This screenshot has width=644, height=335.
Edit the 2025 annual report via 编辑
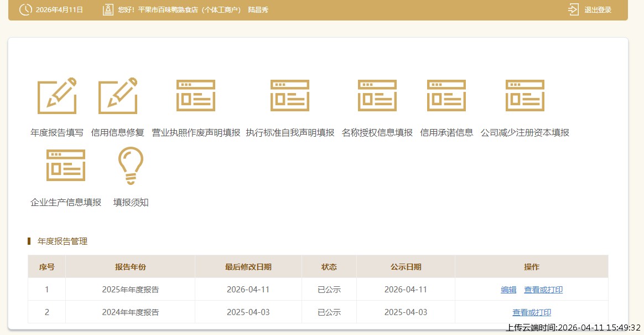point(508,290)
